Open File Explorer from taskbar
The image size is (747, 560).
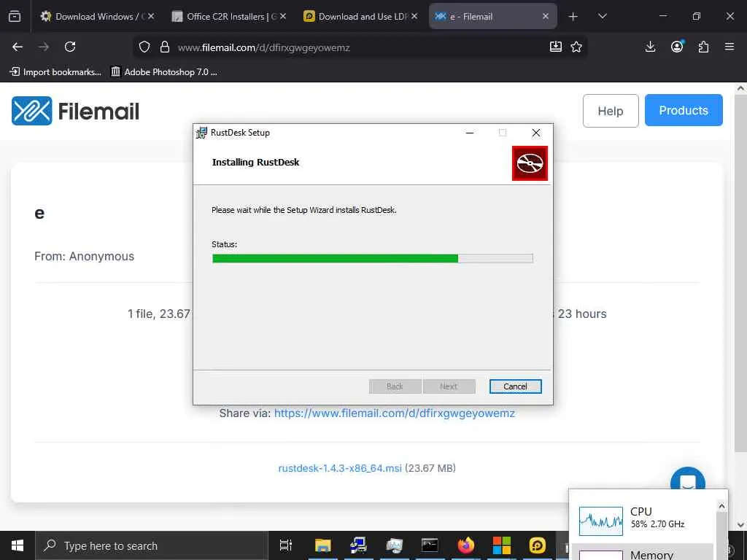point(322,545)
